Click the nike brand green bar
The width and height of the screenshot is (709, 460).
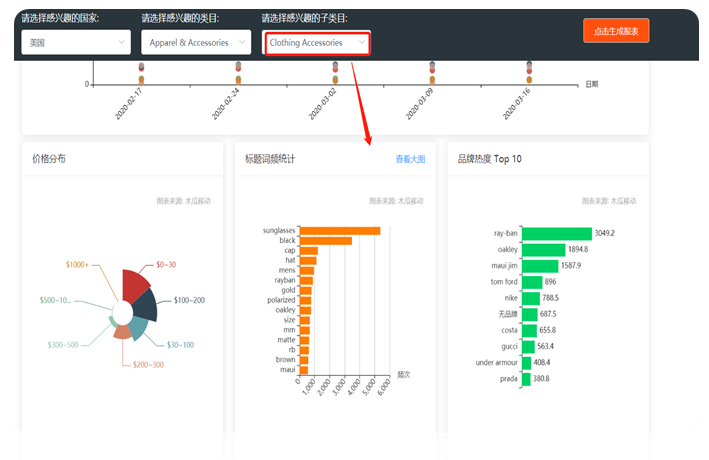(x=530, y=298)
